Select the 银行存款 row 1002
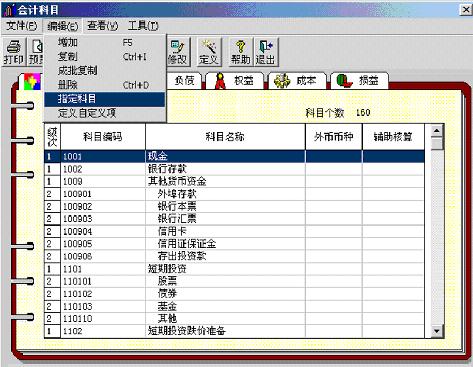The height and width of the screenshot is (367, 473). point(234,169)
